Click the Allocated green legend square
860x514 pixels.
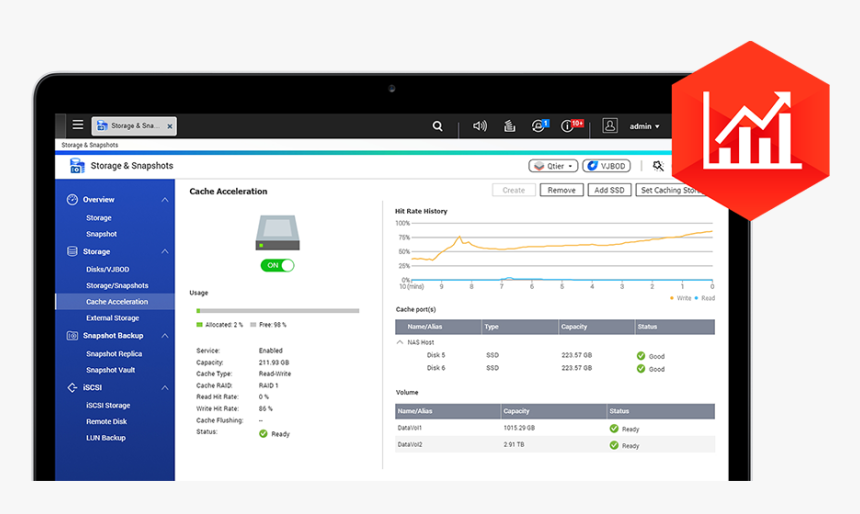tap(199, 325)
